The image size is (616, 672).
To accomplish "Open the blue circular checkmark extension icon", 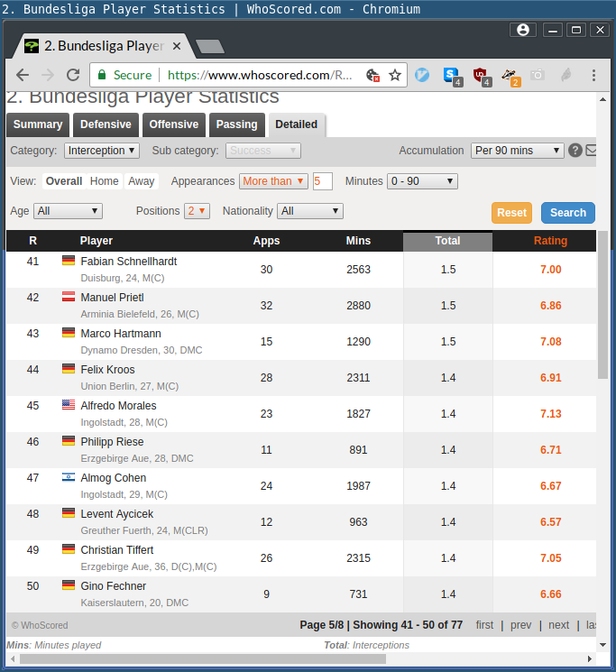I will 422,75.
